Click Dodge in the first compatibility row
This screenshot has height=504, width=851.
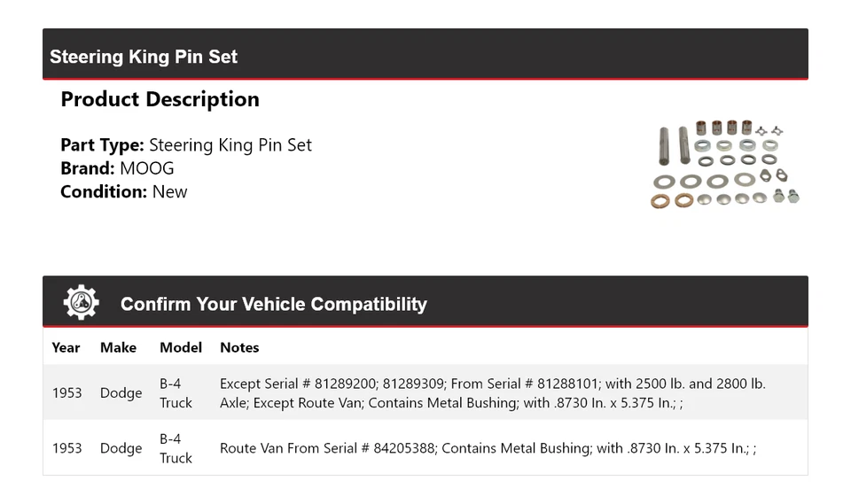point(121,392)
